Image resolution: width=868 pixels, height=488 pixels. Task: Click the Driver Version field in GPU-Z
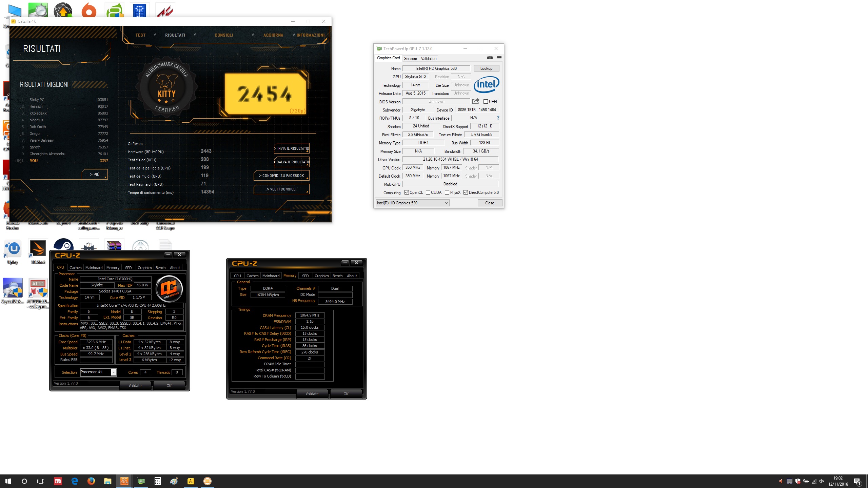click(450, 159)
